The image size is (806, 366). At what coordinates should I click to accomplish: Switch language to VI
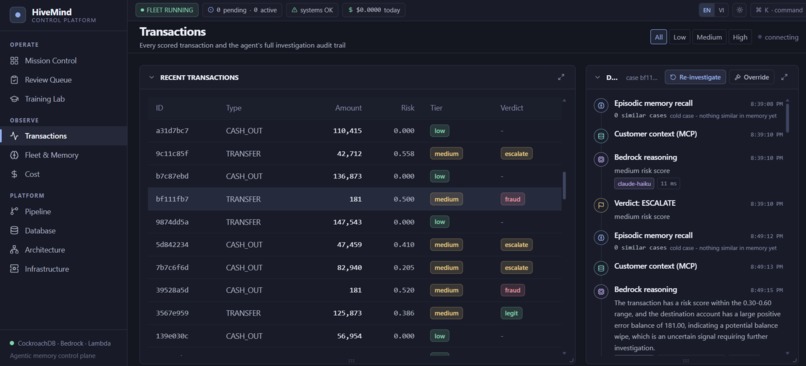[x=721, y=10]
